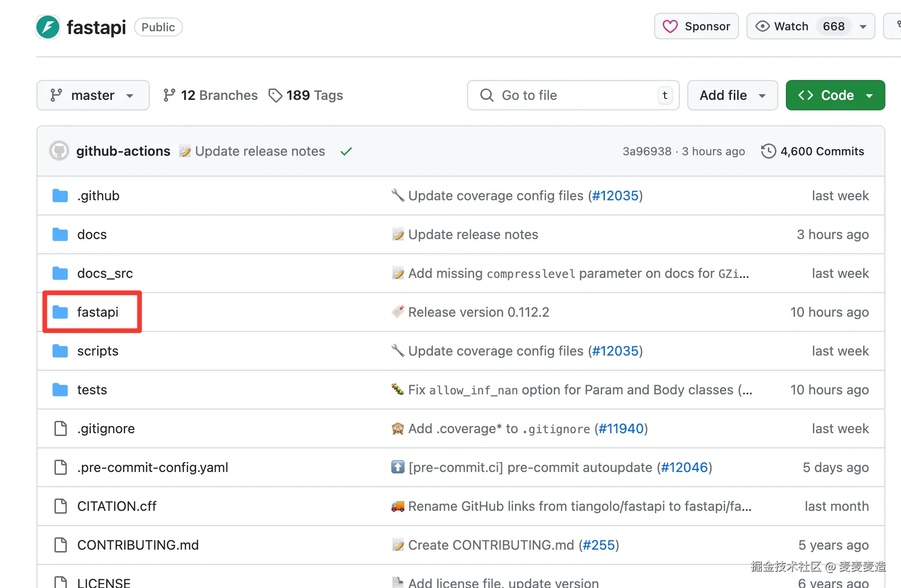Click the tags icon beside 189 Tags

point(275,95)
